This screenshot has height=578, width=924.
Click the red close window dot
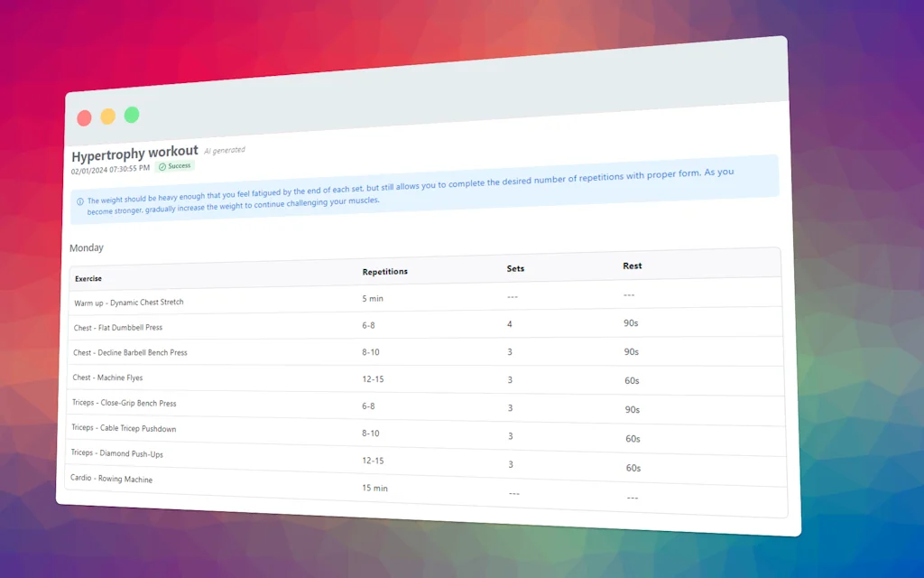coord(84,117)
